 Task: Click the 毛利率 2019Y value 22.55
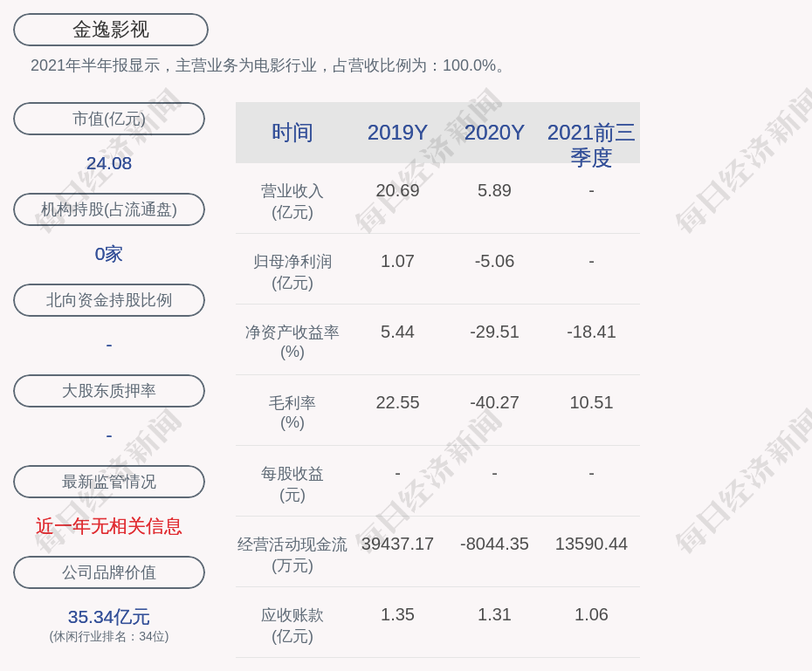tap(397, 402)
